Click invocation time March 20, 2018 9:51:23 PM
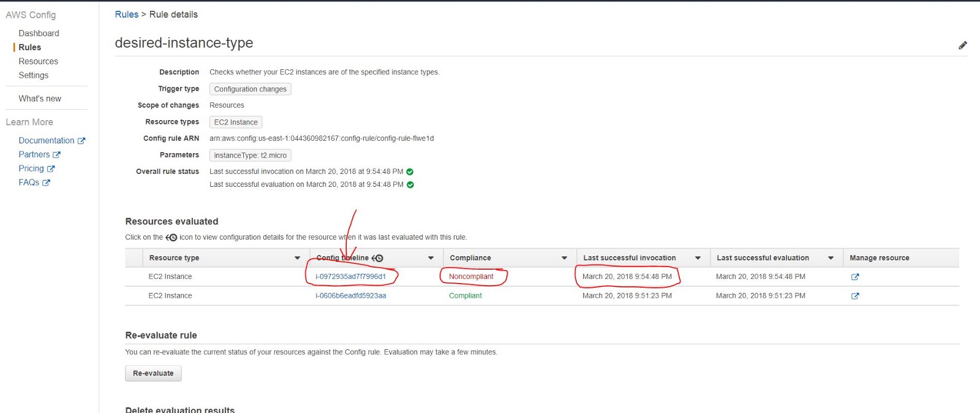Image resolution: width=980 pixels, height=413 pixels. click(x=627, y=296)
